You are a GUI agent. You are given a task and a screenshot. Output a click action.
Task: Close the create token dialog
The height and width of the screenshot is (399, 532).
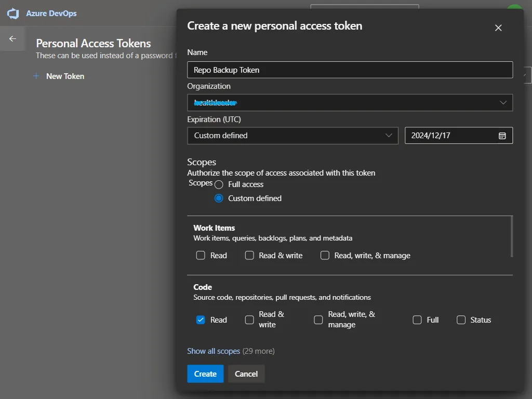(x=498, y=28)
